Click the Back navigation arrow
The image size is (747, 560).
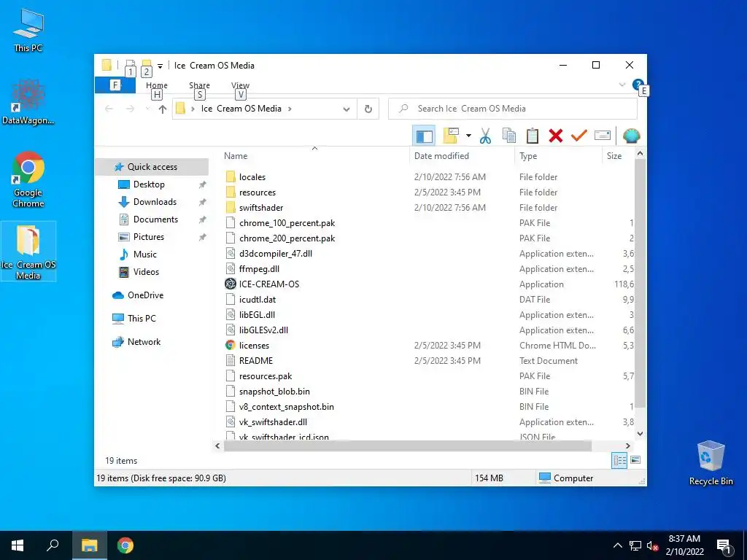[109, 109]
